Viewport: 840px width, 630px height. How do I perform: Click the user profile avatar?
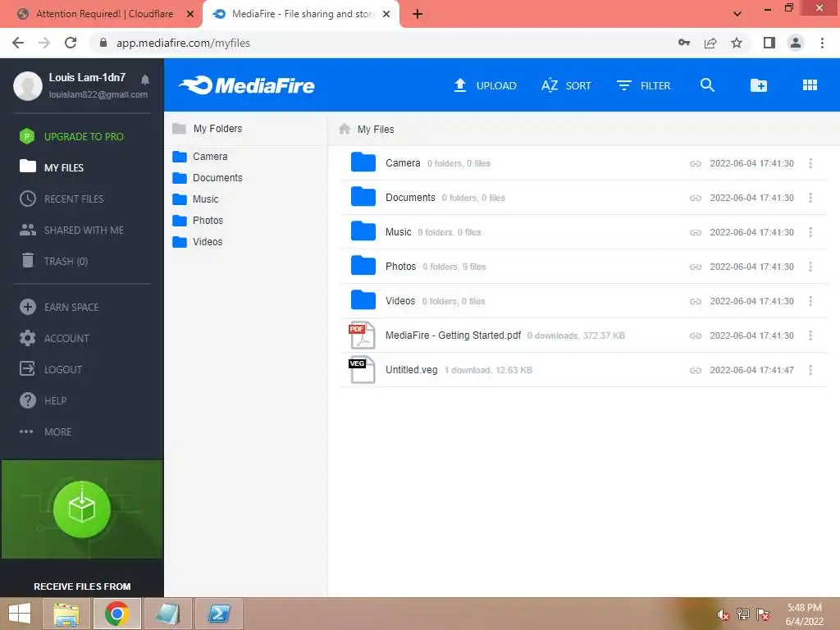(28, 85)
